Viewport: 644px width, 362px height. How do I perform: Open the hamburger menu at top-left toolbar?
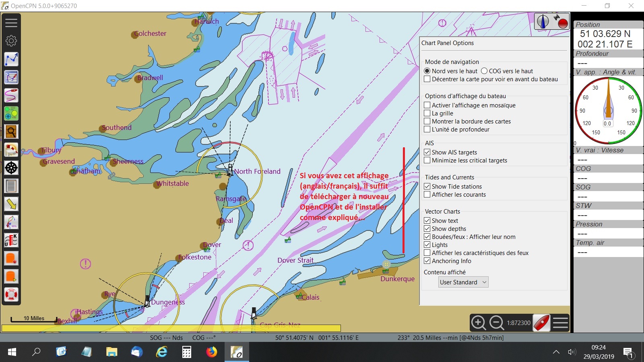(x=11, y=23)
